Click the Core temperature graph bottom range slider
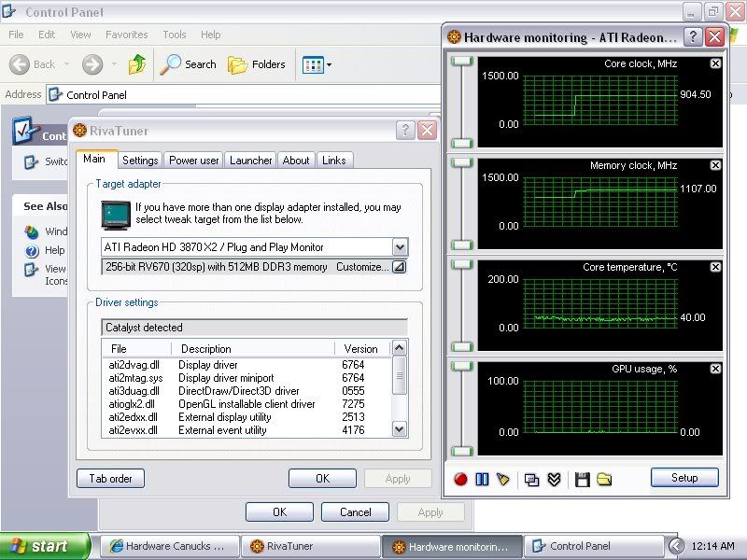 461,346
